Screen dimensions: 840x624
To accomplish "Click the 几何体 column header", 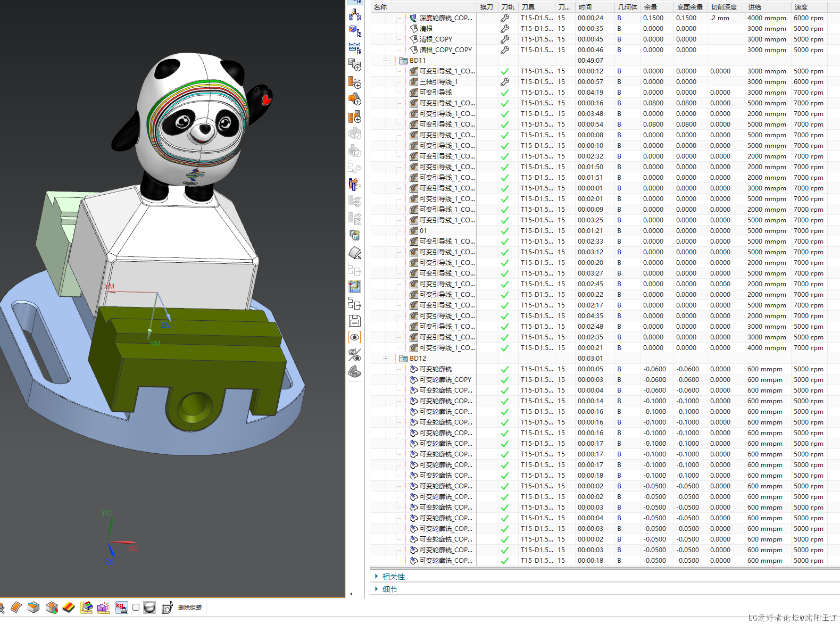I will [x=627, y=7].
